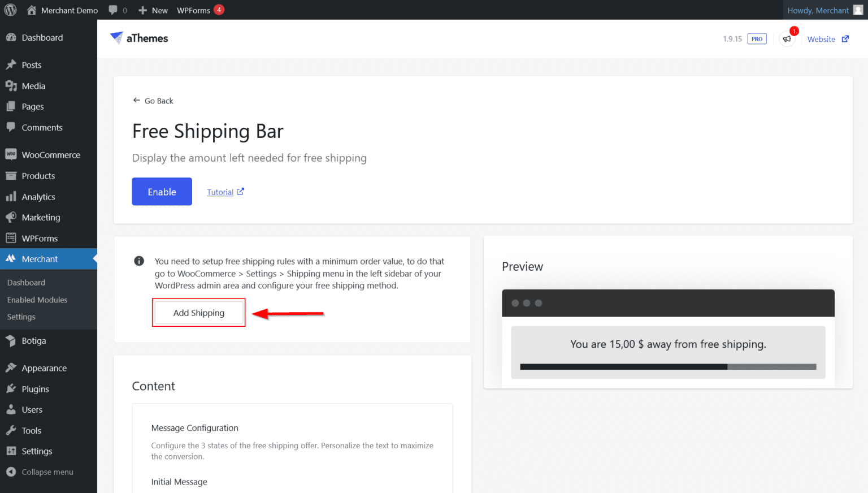This screenshot has width=868, height=493.
Task: Click the WooCommerce icon in the sidebar
Action: pyautogui.click(x=10, y=154)
